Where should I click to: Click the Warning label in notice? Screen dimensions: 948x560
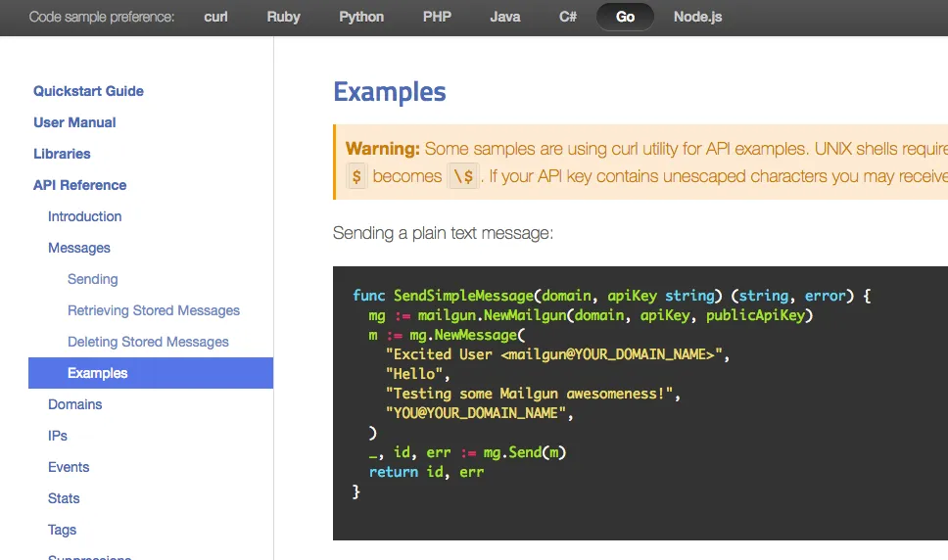(382, 149)
